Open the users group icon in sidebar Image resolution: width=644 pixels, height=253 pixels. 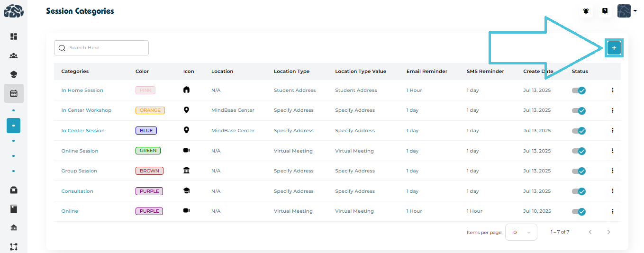14,56
